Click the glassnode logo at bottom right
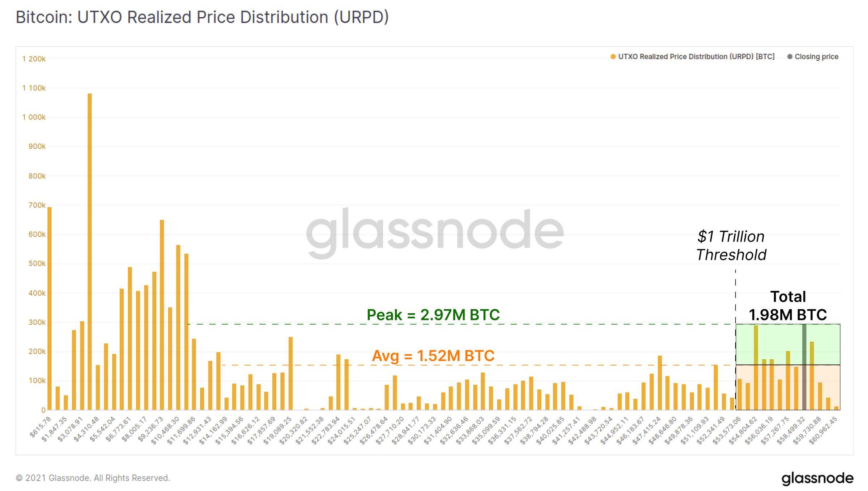The image size is (868, 491). point(817,478)
